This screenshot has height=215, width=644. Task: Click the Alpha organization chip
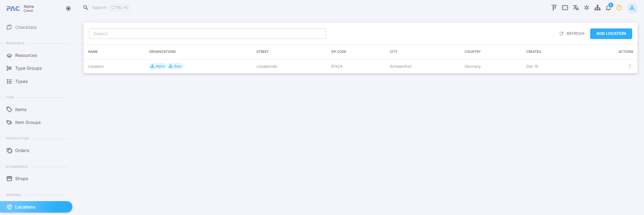158,66
